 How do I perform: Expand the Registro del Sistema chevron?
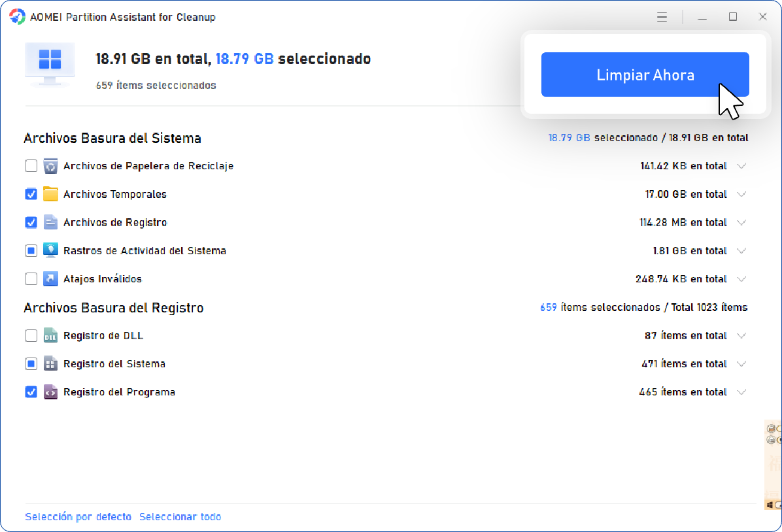[741, 364]
